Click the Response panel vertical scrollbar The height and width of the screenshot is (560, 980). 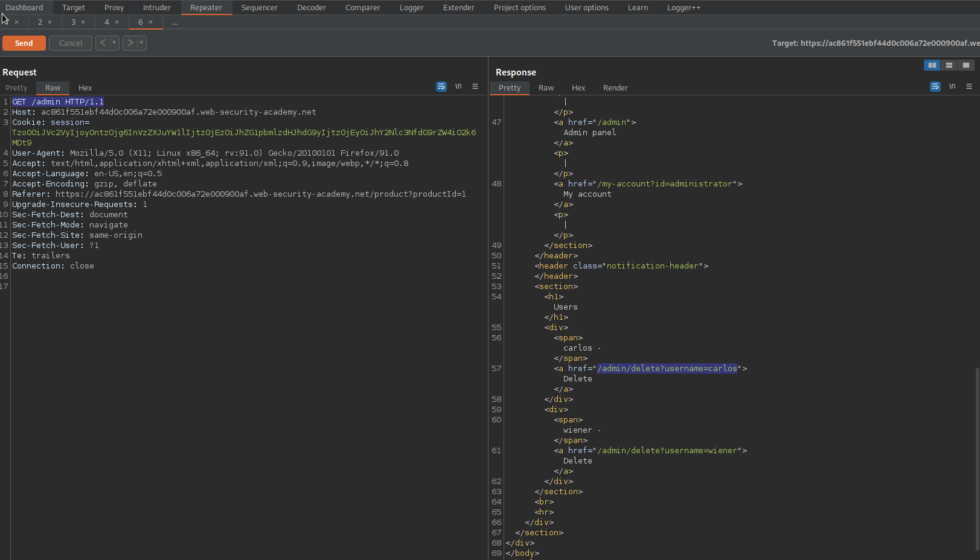click(x=977, y=459)
